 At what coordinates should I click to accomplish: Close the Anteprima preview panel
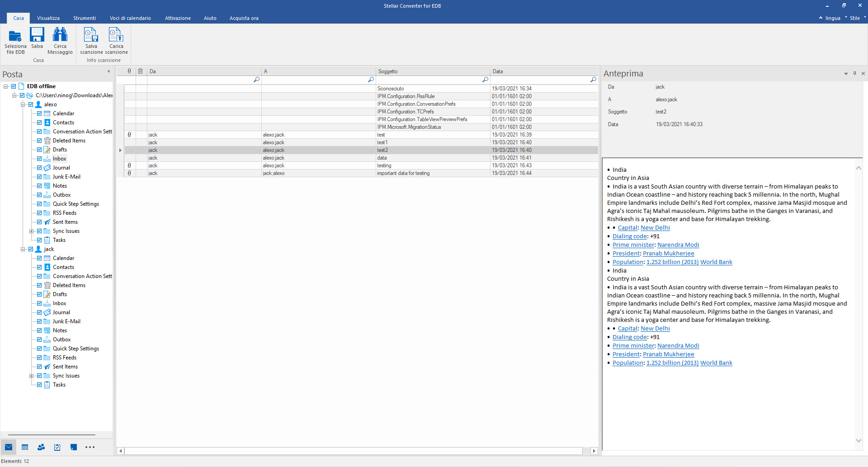pyautogui.click(x=863, y=73)
